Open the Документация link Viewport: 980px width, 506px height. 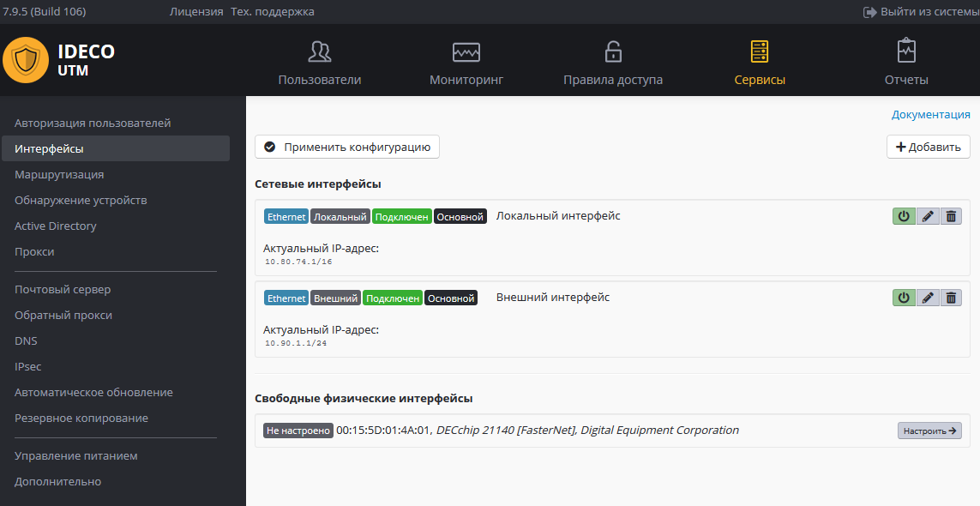930,114
